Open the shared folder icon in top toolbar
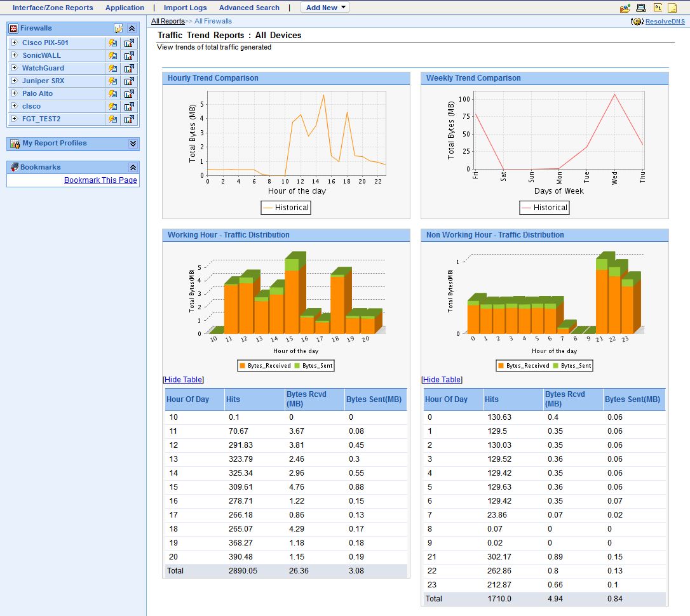The height and width of the screenshot is (616, 690). point(625,8)
